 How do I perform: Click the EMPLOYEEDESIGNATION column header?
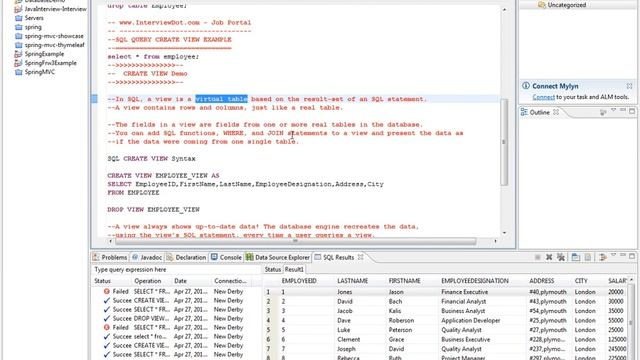click(x=475, y=281)
